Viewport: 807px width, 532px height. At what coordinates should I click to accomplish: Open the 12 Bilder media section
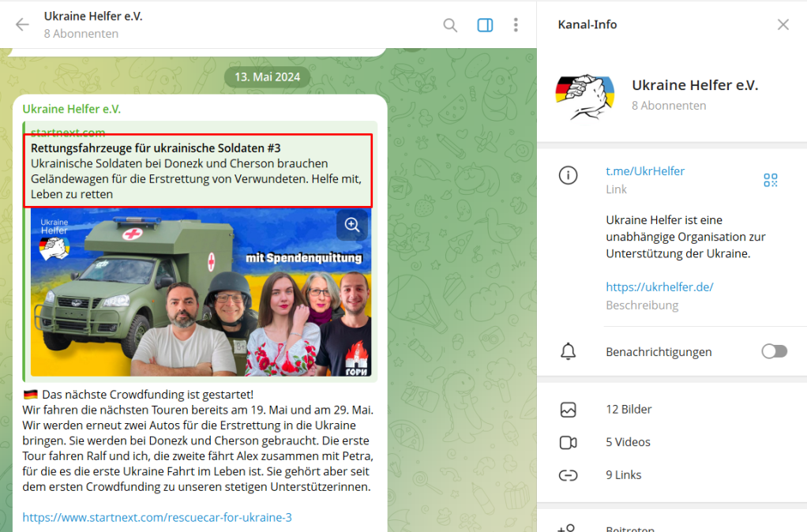point(629,409)
